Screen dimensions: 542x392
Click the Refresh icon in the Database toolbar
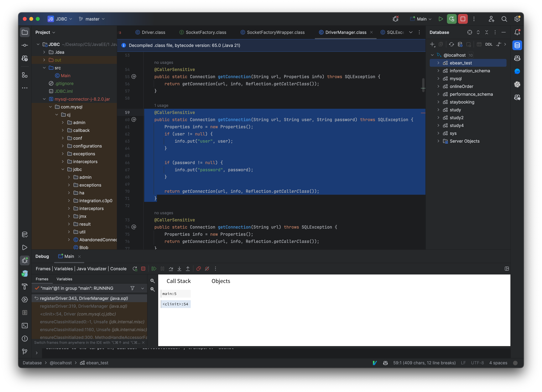pyautogui.click(x=452, y=44)
